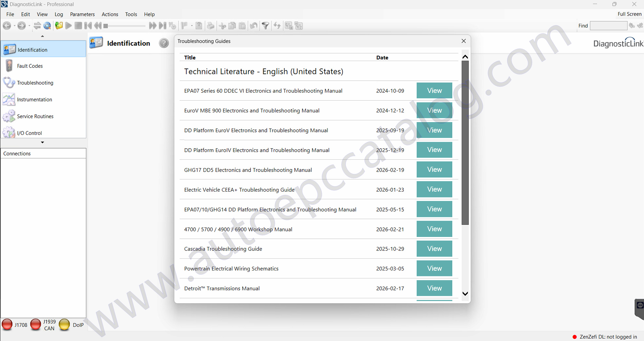This screenshot has height=341, width=644.
Task: Click the filter funnel toolbar icon
Action: coord(265,26)
